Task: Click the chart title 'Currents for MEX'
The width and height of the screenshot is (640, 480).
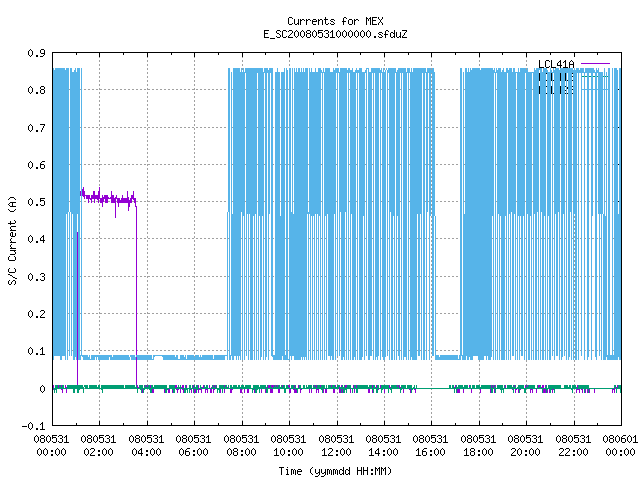Action: (335, 21)
